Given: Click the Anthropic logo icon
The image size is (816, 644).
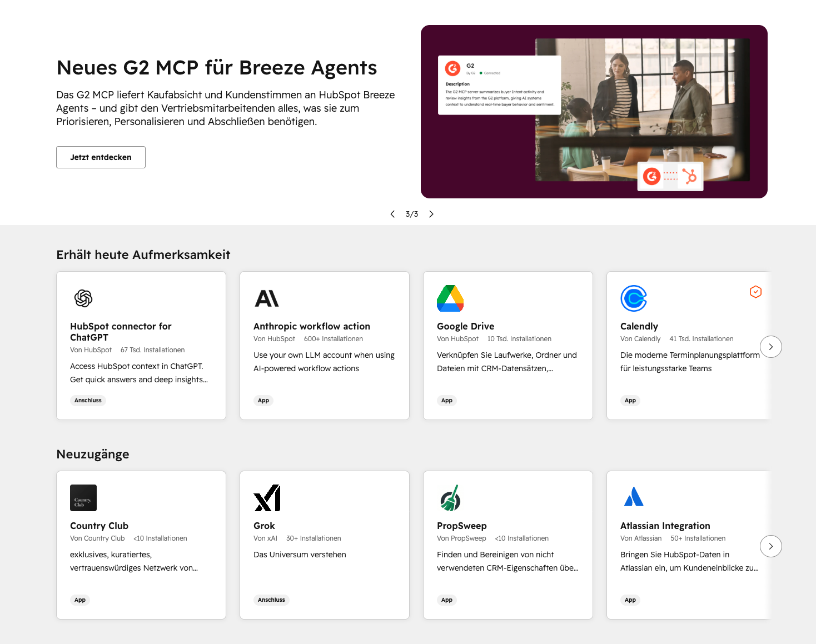Looking at the screenshot, I should [267, 298].
